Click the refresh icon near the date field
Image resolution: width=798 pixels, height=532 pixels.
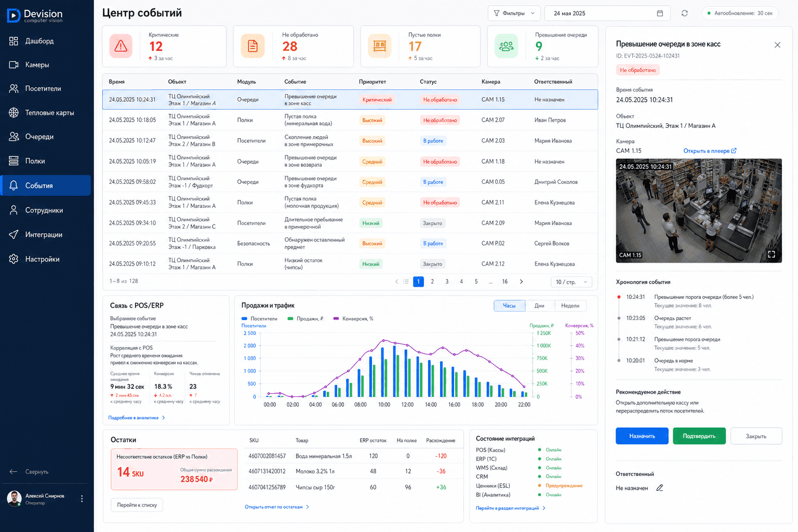[685, 14]
